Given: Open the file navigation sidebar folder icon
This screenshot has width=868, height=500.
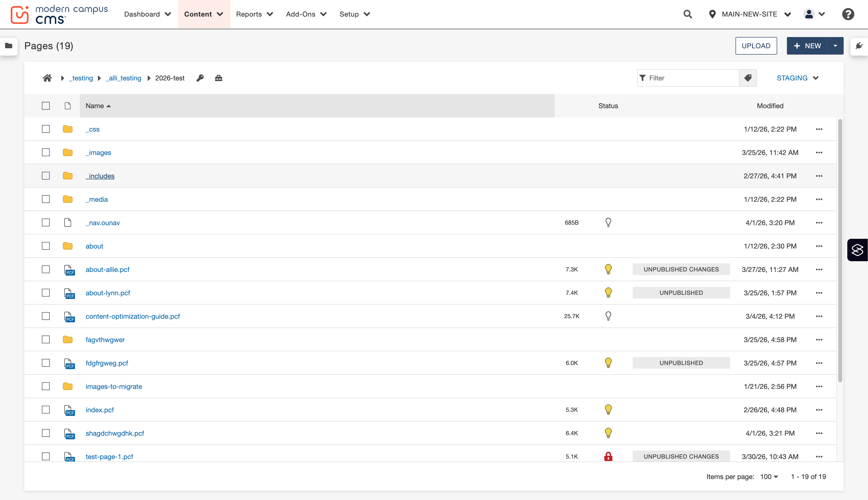Looking at the screenshot, I should [x=9, y=46].
